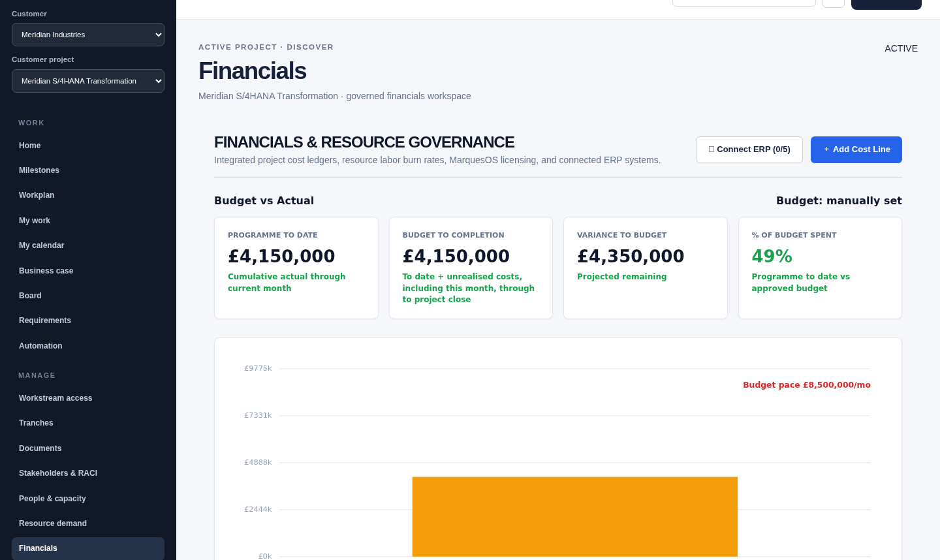Select My work in sidebar
The image size is (940, 560).
tap(88, 221)
